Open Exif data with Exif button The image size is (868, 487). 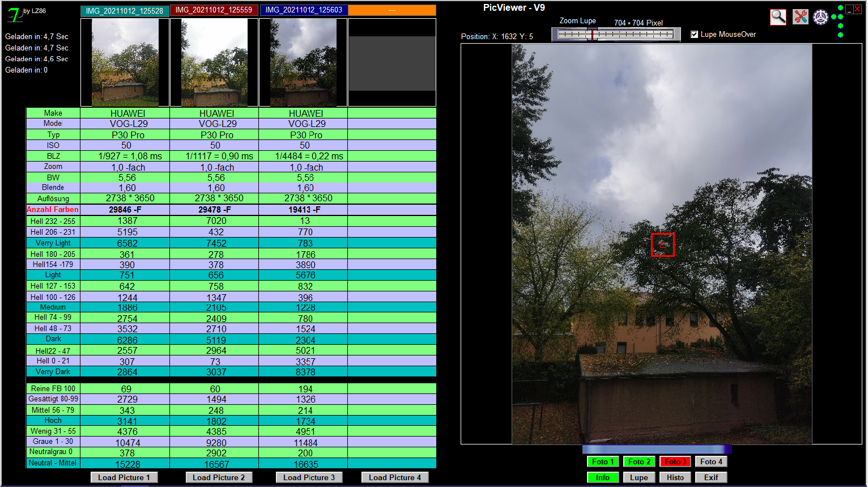tap(711, 477)
